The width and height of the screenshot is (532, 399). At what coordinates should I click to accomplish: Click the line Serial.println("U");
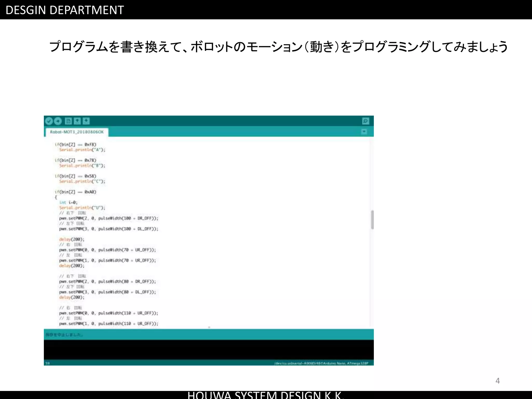(x=82, y=208)
